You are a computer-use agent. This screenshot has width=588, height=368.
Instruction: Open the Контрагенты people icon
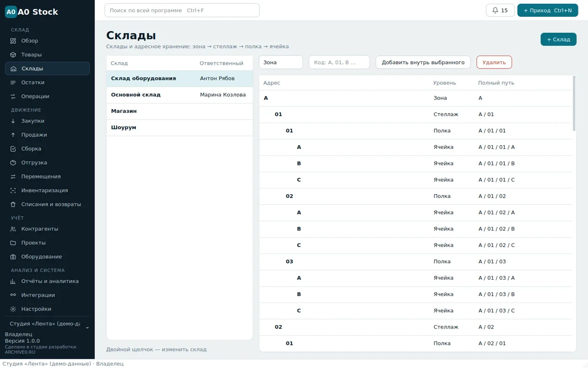point(13,229)
